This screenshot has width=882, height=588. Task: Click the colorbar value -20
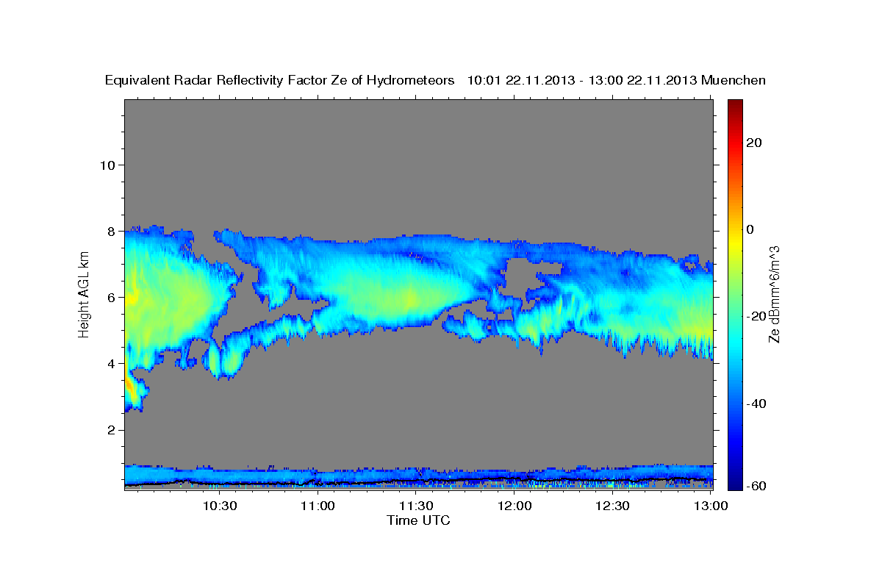coord(758,316)
